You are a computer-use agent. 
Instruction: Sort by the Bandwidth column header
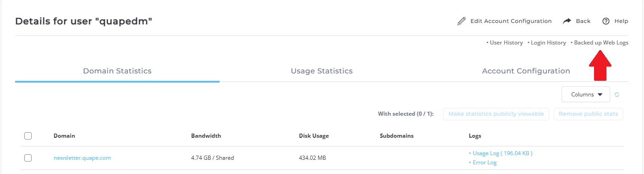(206, 136)
